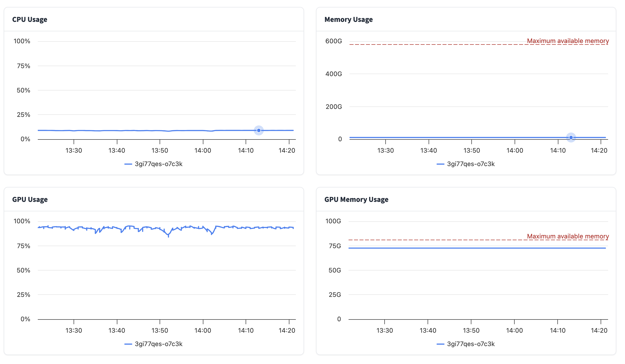Click 13:50 tick label on Memory Usage chart
This screenshot has height=364, width=625.
click(471, 151)
